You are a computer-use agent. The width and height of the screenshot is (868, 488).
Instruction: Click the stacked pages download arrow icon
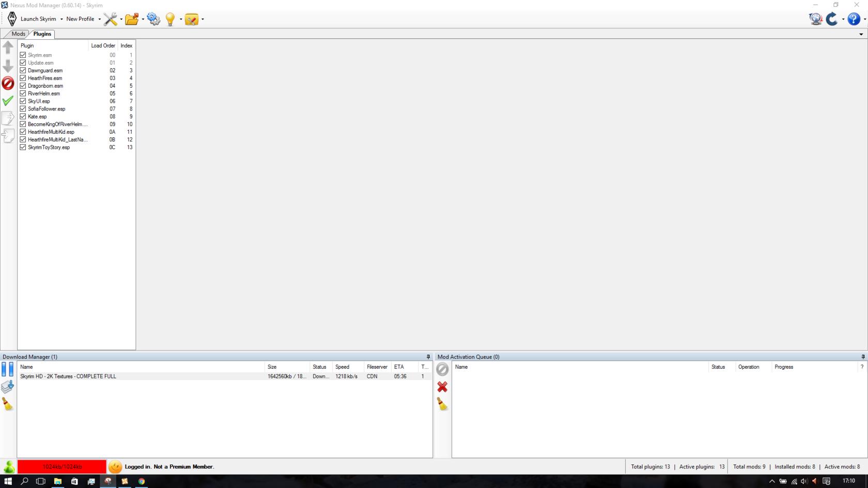8,387
